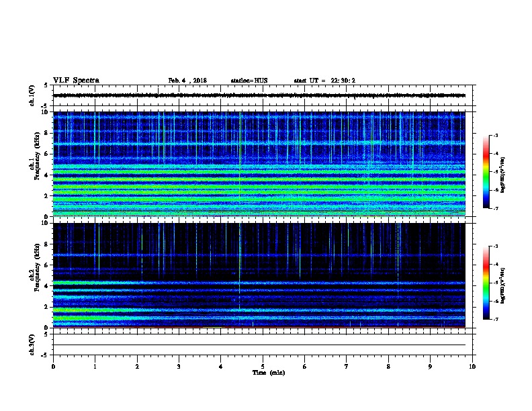Viewport: 532px width, 411px height.
Task: Click the "-3" label on ch.1 color bar
Action: click(495, 135)
